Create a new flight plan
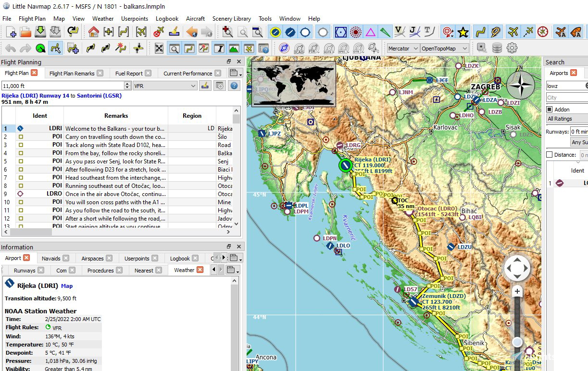 (11, 32)
